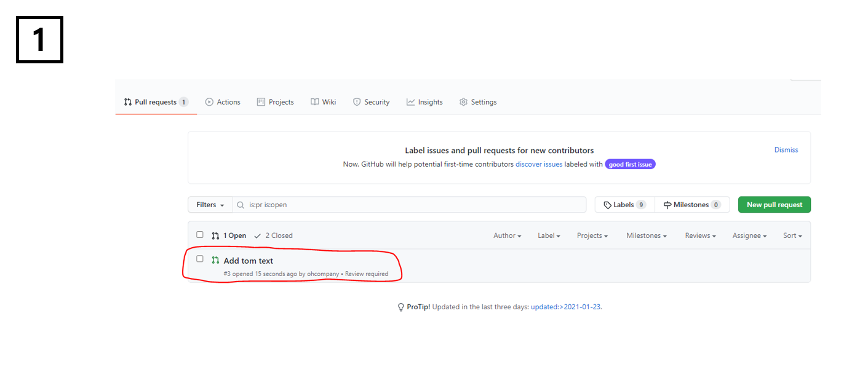Click the Insights graph icon
The height and width of the screenshot is (367, 868).
click(x=410, y=102)
